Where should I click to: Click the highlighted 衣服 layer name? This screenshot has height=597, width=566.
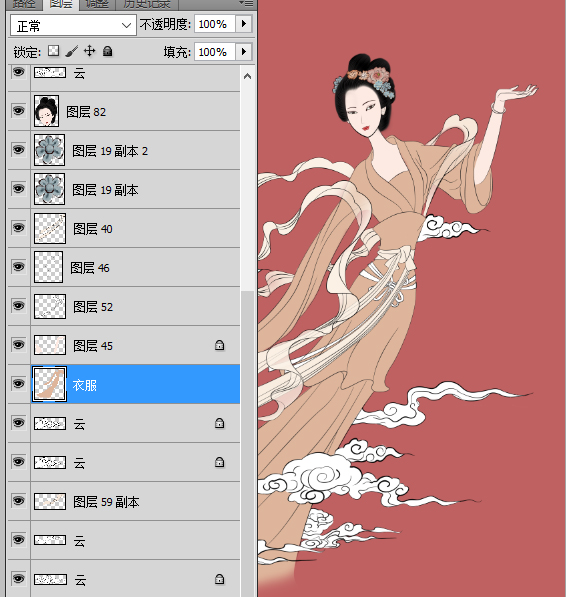click(x=84, y=385)
